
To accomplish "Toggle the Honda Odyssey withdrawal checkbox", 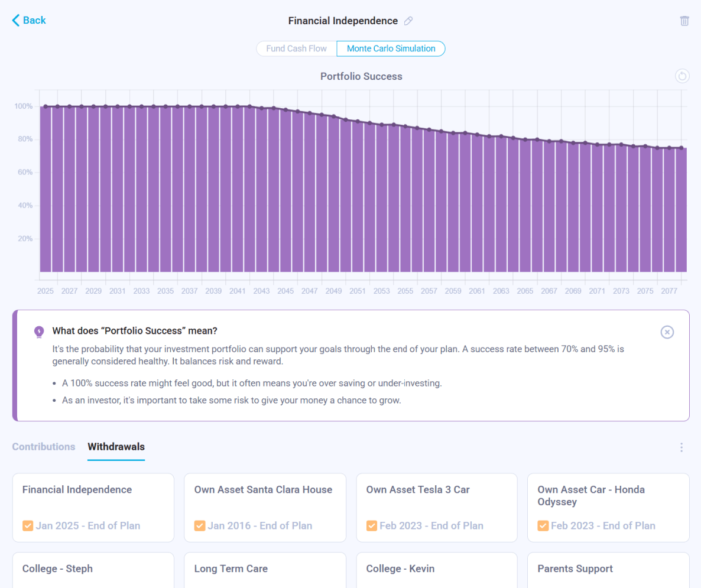I will 543,525.
